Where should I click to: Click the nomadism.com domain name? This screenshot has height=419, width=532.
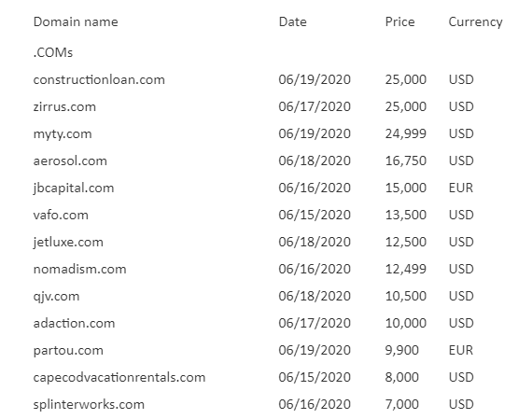tap(79, 270)
